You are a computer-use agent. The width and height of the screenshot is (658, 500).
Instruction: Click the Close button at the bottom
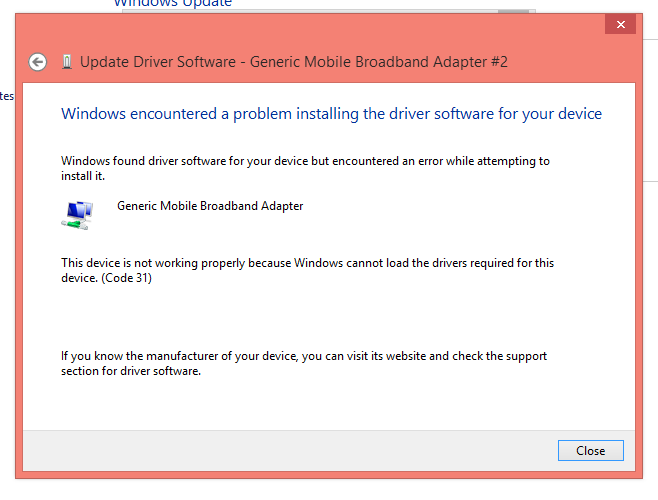tap(590, 450)
